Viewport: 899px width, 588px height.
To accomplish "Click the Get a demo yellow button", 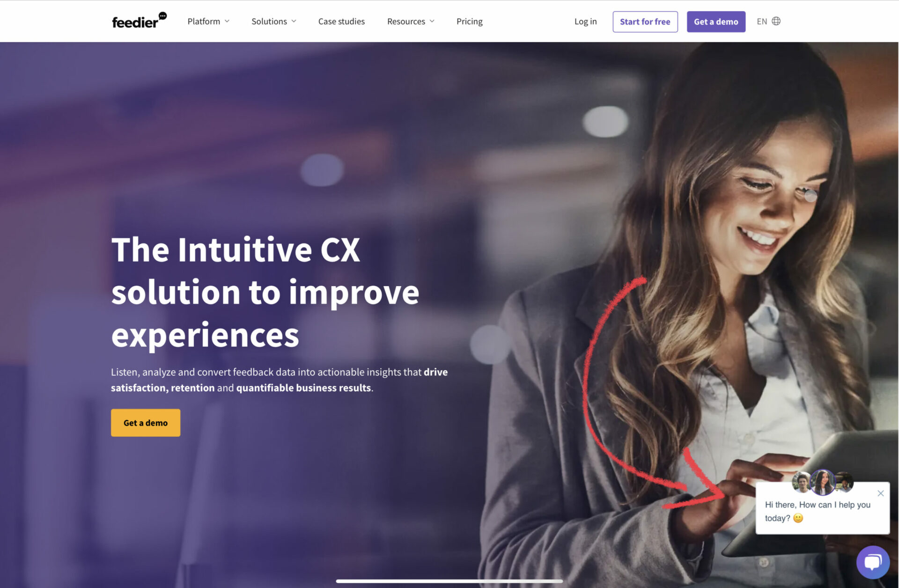I will (x=146, y=423).
